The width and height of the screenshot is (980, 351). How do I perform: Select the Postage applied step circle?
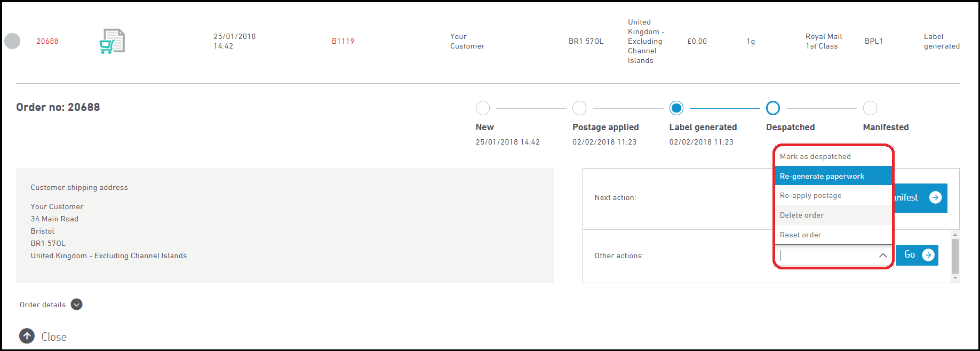point(579,108)
